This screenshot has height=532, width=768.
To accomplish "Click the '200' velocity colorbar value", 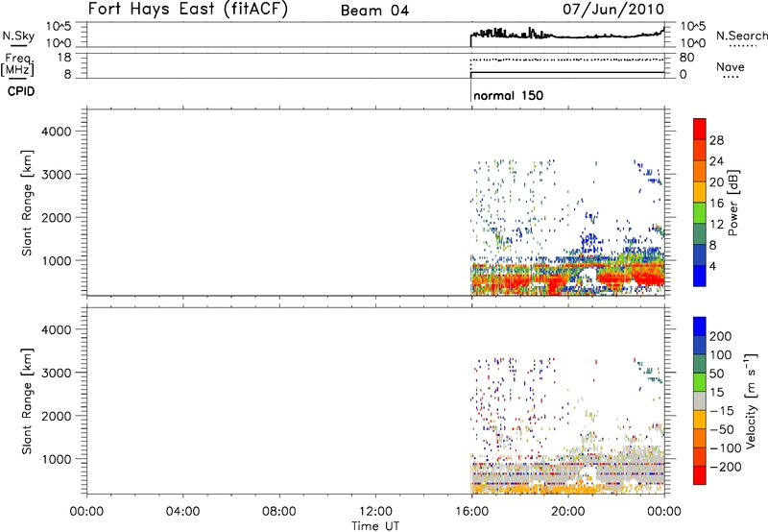I will point(720,336).
